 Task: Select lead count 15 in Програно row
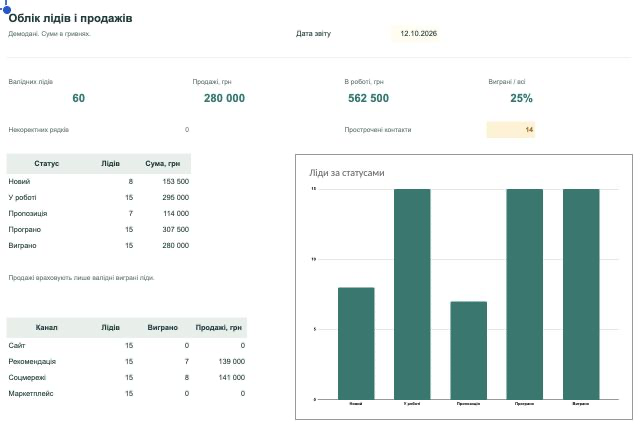pyautogui.click(x=129, y=230)
